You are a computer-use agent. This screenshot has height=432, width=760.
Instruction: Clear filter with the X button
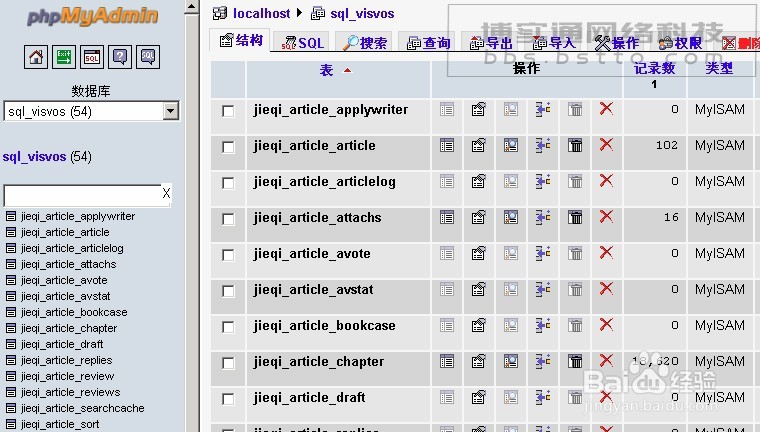(166, 193)
